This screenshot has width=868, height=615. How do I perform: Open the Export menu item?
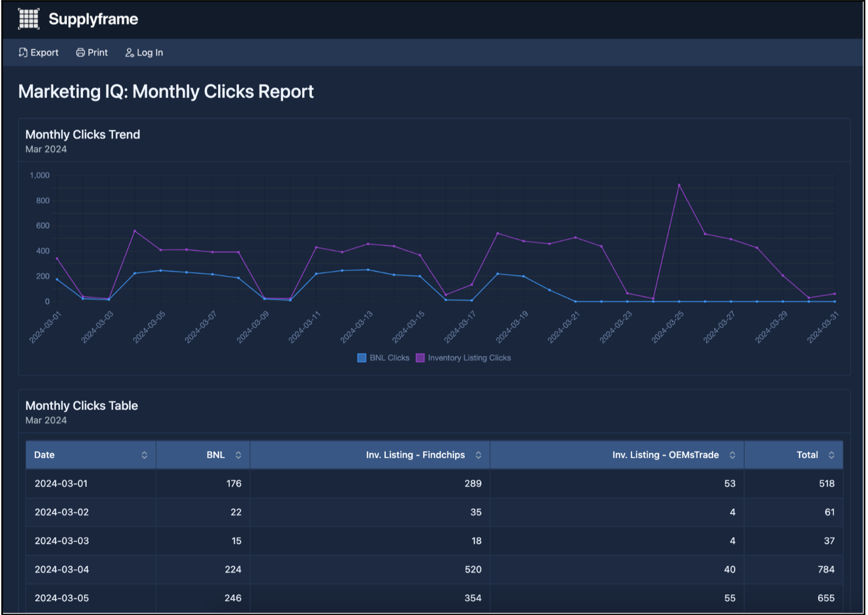pyautogui.click(x=44, y=52)
